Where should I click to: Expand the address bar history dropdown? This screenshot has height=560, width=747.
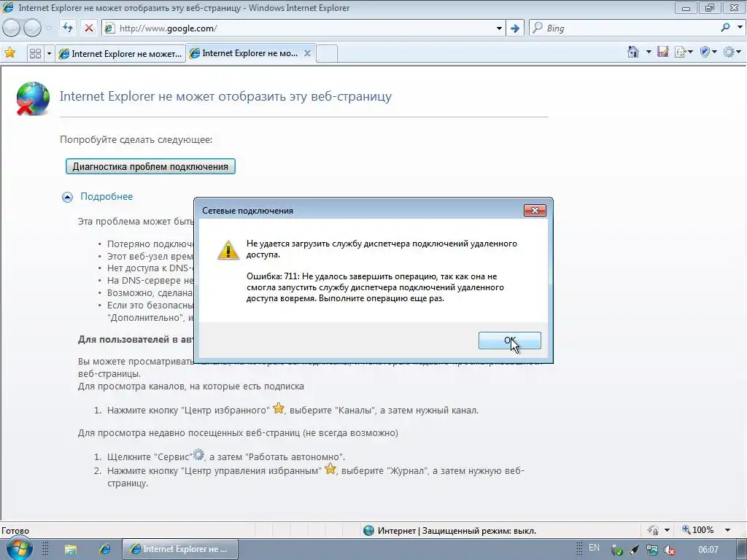(x=499, y=28)
